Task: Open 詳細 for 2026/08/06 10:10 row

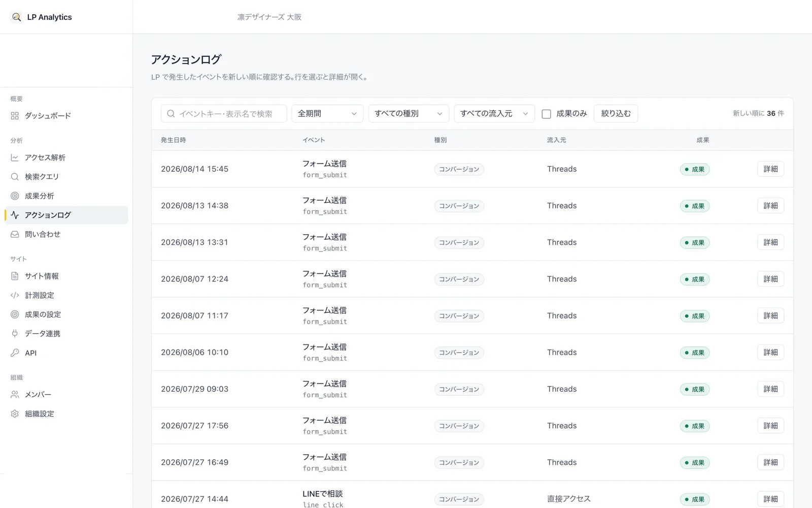Action: (770, 352)
